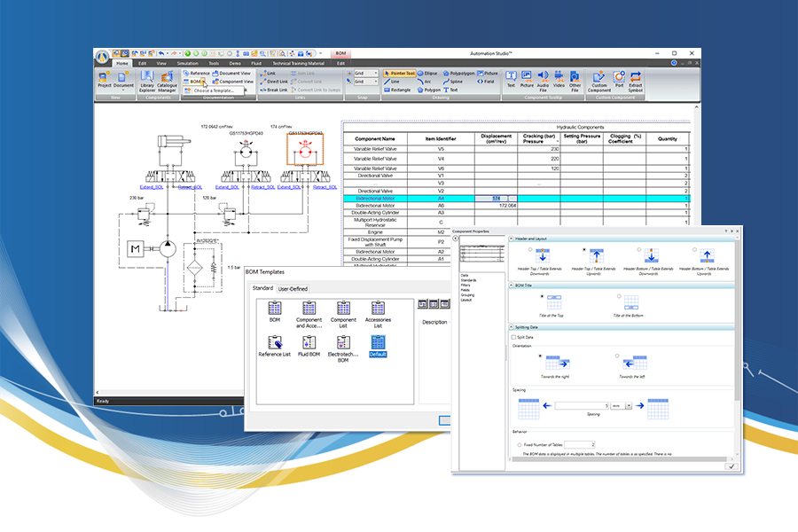798x532 pixels.
Task: Click the New Project icon in ribbon
Action: [x=104, y=80]
